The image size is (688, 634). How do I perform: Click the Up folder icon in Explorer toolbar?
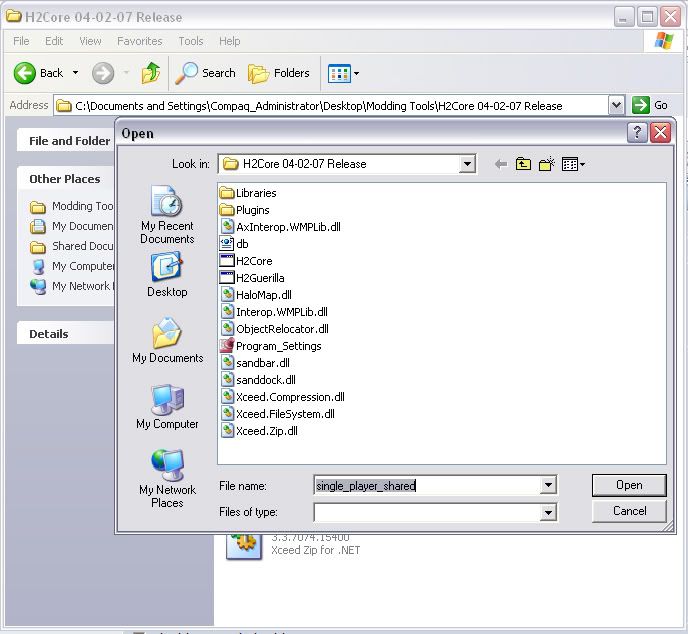pyautogui.click(x=150, y=73)
